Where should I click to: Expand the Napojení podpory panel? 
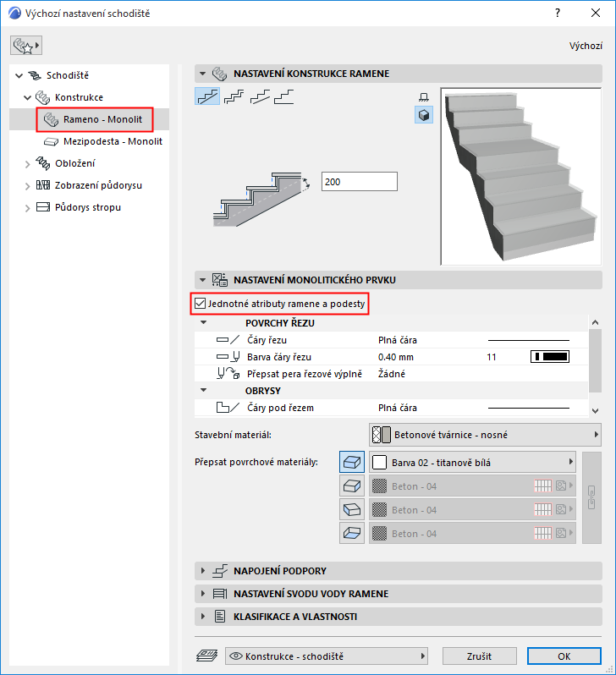click(x=202, y=571)
